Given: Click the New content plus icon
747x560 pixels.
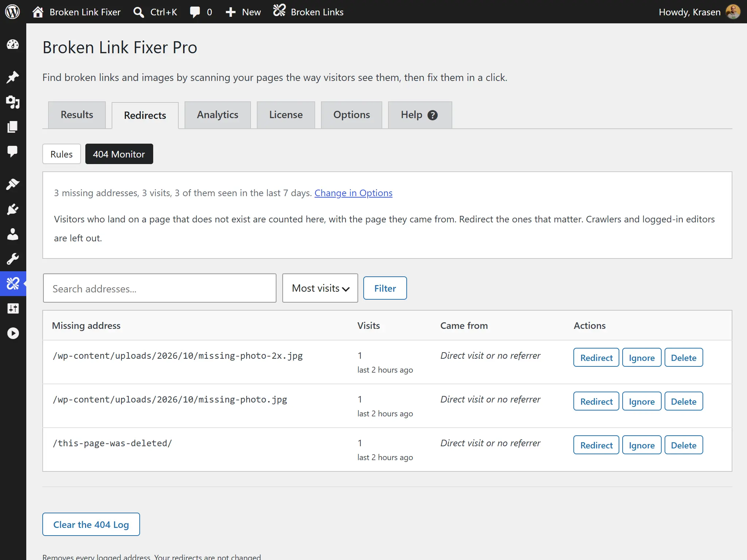Looking at the screenshot, I should 231,12.
